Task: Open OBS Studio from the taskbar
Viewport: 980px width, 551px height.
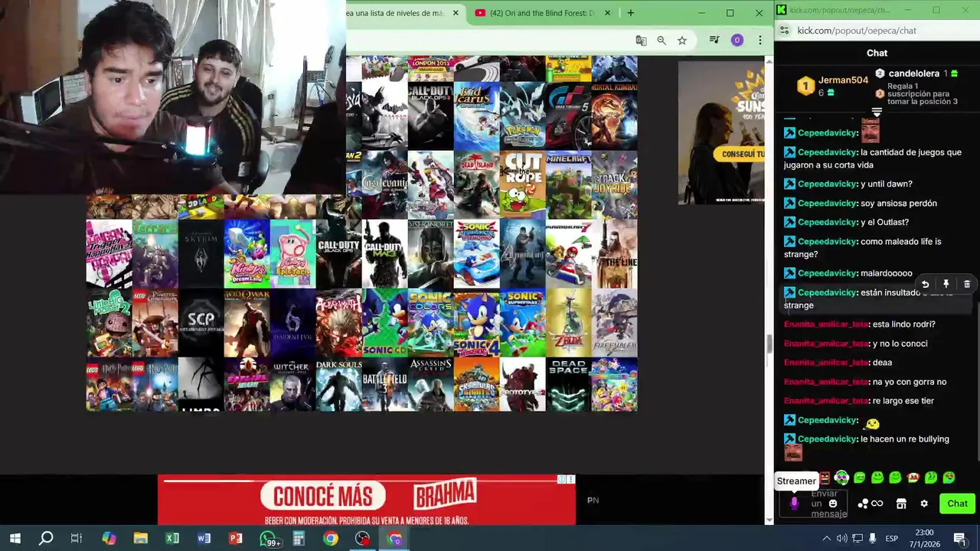Action: (x=362, y=539)
